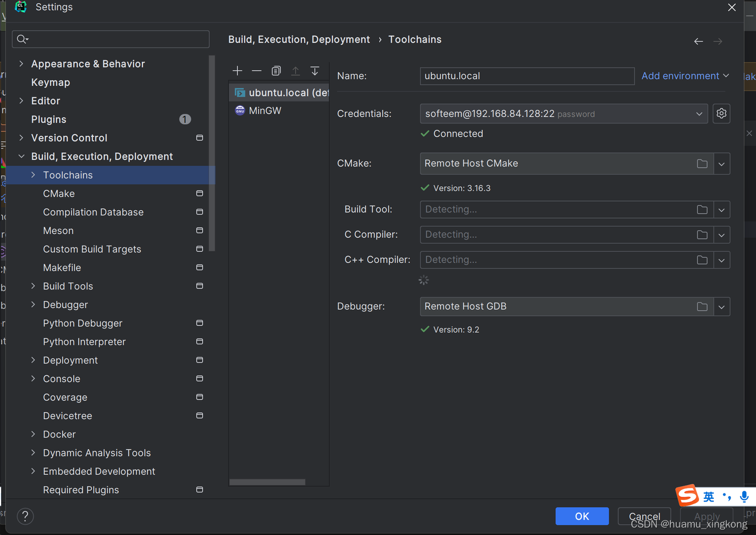Select MinGW toolchain in list
The height and width of the screenshot is (535, 756).
[279, 111]
